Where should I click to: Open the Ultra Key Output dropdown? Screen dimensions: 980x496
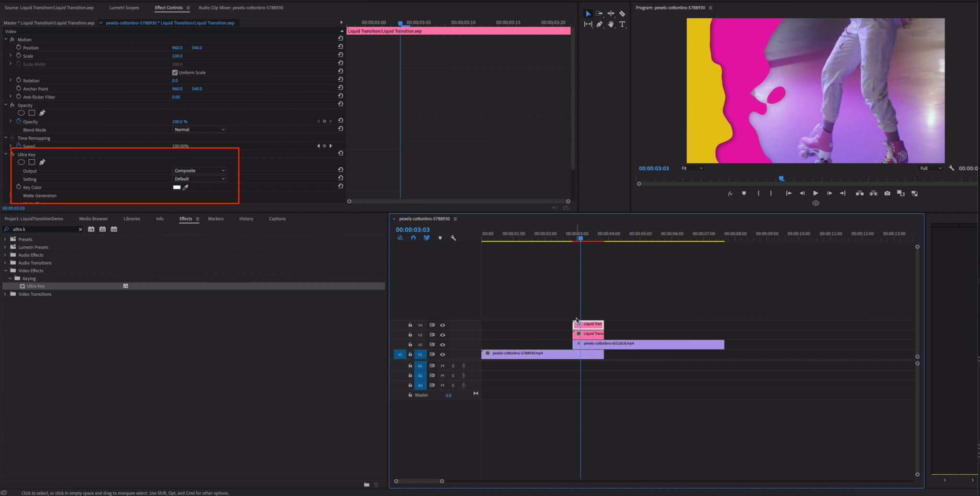[199, 171]
